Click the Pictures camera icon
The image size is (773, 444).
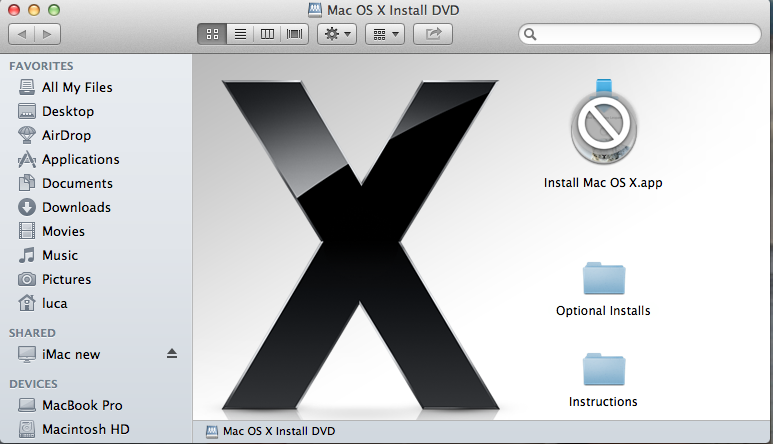27,279
